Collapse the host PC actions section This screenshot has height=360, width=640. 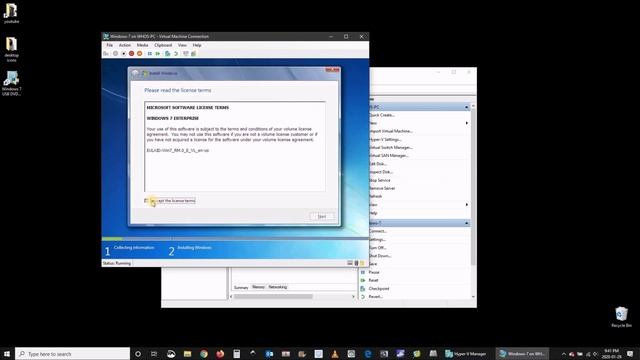click(466, 107)
